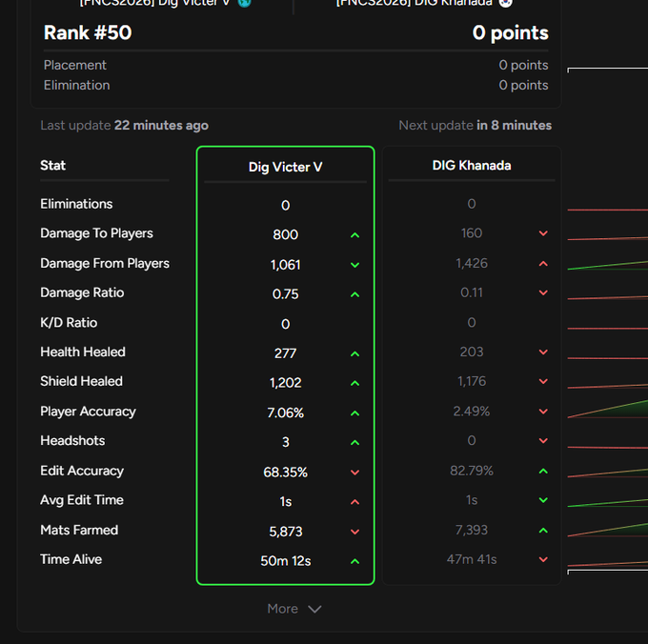Click the Damage To Players label
Screen dimensions: 648x644
[96, 233]
